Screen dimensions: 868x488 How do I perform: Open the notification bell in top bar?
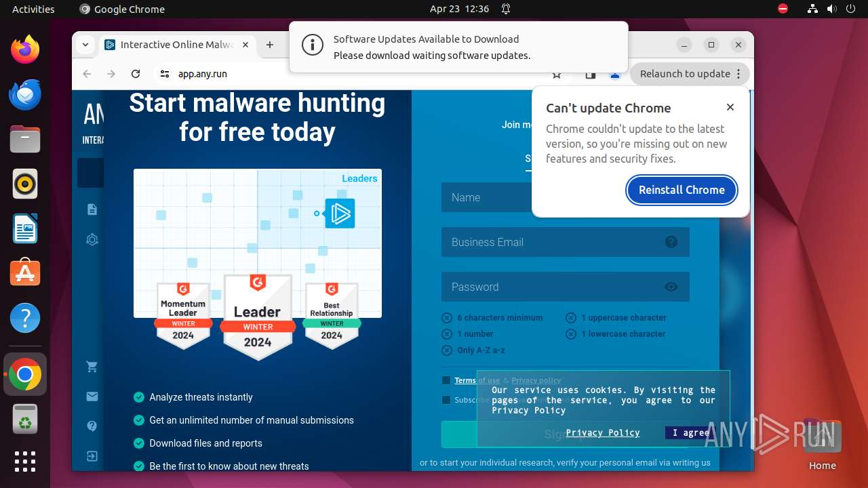coord(506,9)
